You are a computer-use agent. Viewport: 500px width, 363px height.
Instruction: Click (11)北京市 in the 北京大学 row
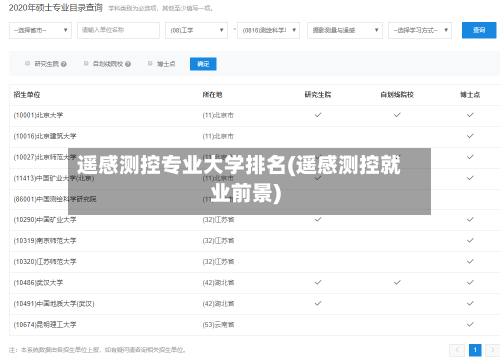218,115
